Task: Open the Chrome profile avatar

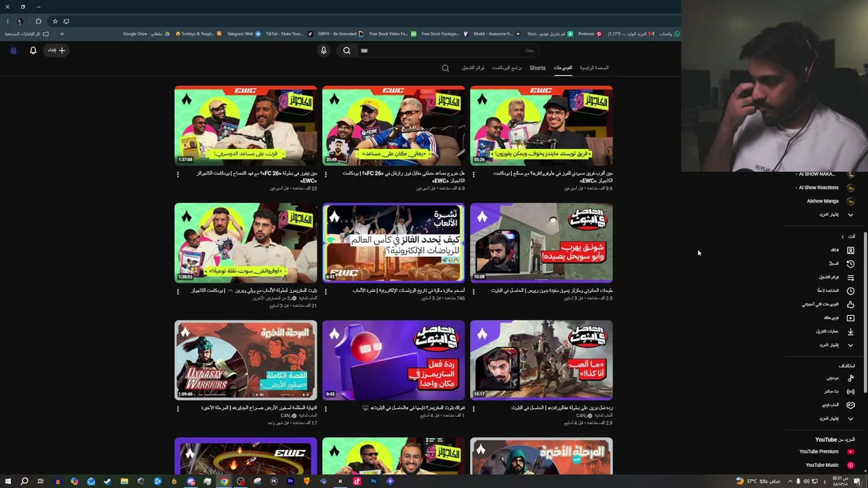Action: (x=20, y=21)
